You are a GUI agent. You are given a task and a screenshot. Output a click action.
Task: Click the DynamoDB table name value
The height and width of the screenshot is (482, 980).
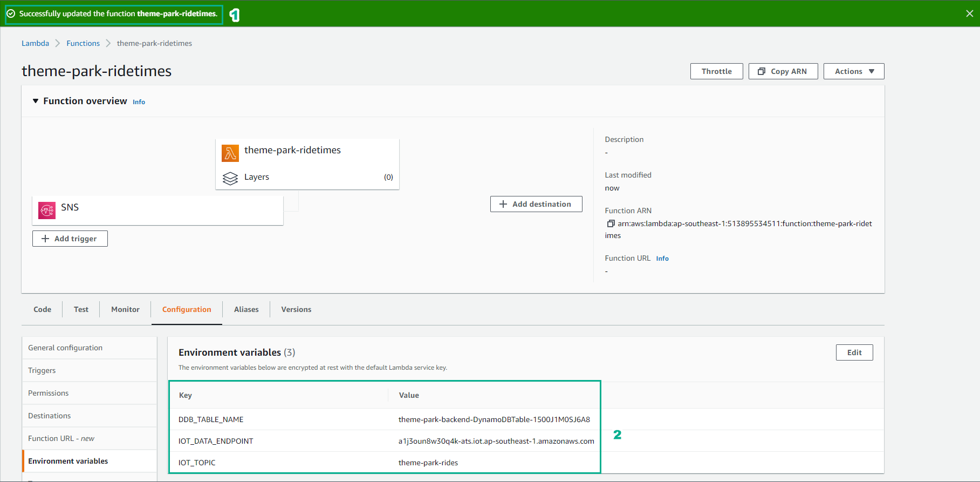[494, 419]
